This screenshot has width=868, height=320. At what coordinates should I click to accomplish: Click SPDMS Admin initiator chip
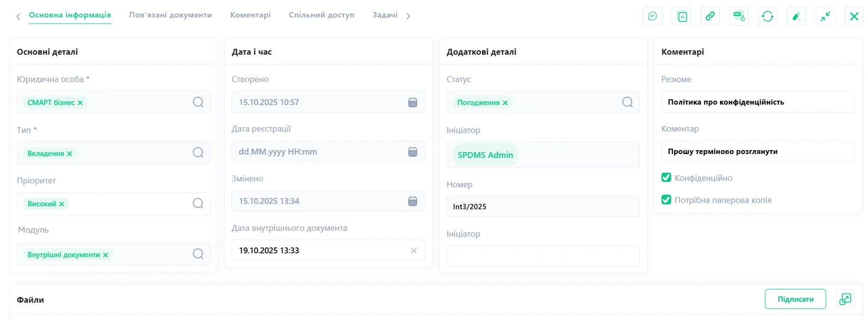485,155
